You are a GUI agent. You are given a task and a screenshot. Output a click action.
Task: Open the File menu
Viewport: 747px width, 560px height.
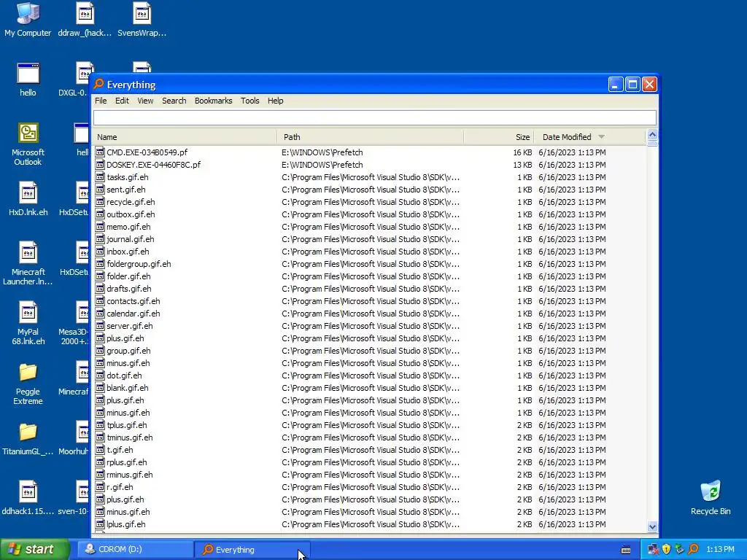(101, 101)
